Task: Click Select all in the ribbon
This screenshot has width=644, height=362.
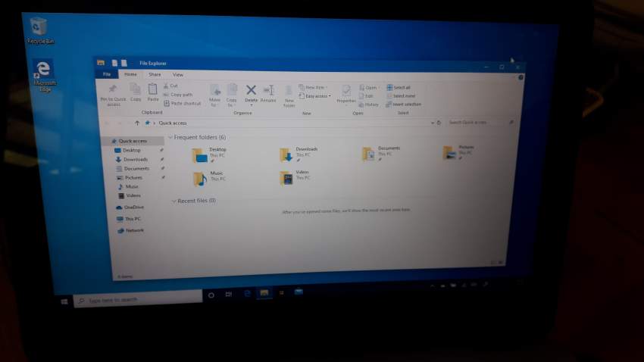Action: [x=399, y=87]
